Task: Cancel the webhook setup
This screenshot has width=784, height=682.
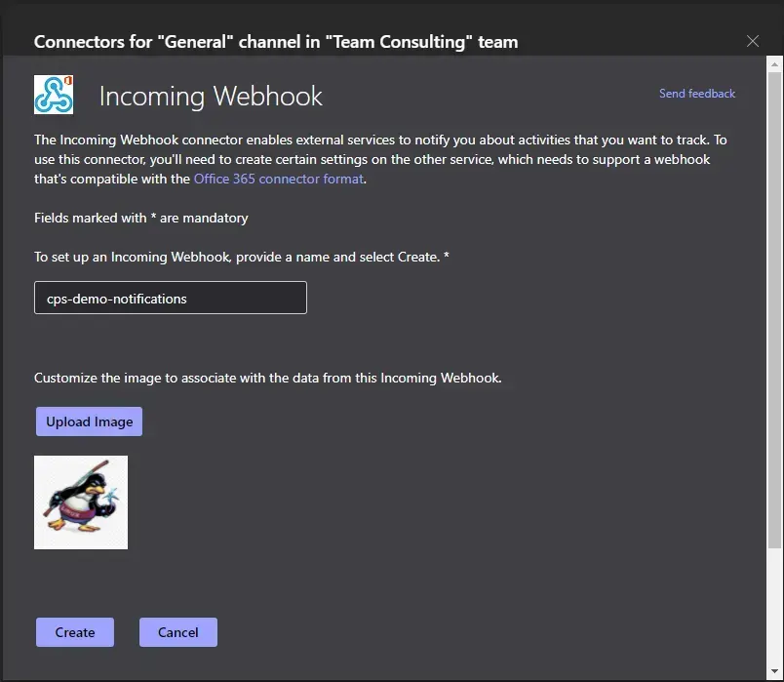Action: pyautogui.click(x=178, y=632)
